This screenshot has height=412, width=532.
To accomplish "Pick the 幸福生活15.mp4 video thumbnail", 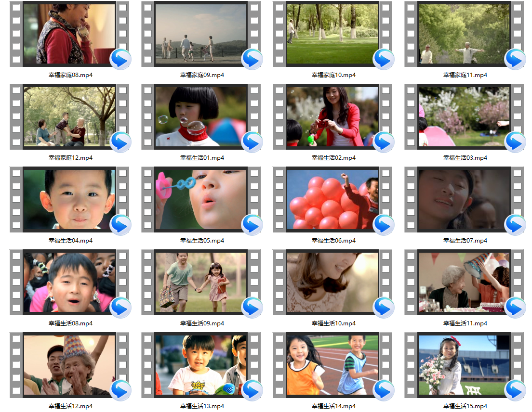I will click(x=464, y=365).
